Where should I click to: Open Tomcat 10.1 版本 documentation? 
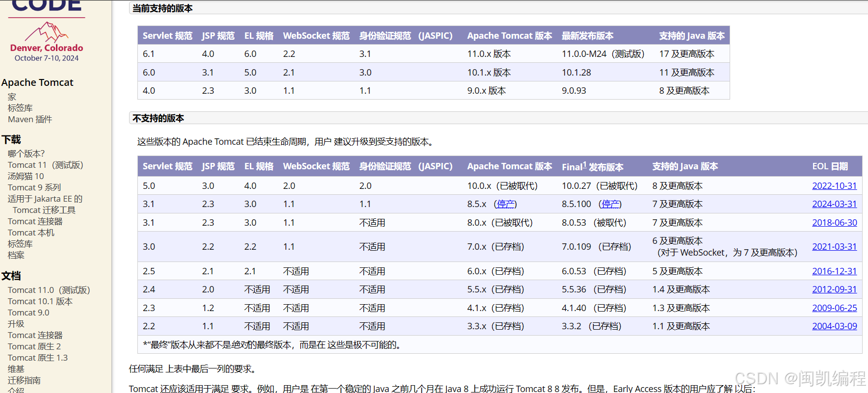click(x=40, y=301)
